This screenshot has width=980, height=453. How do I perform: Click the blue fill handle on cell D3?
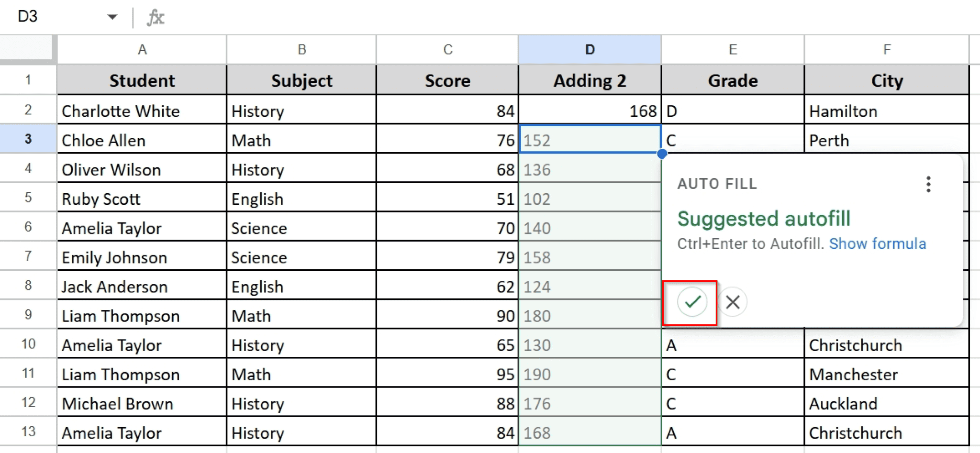[661, 154]
